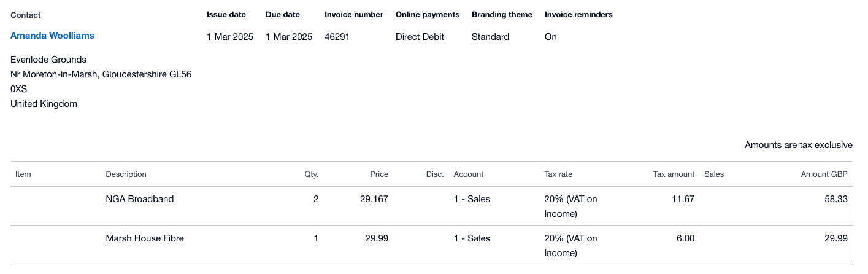Click the 29.167 price cell
Viewport: 868px width, 274px height.
(374, 199)
